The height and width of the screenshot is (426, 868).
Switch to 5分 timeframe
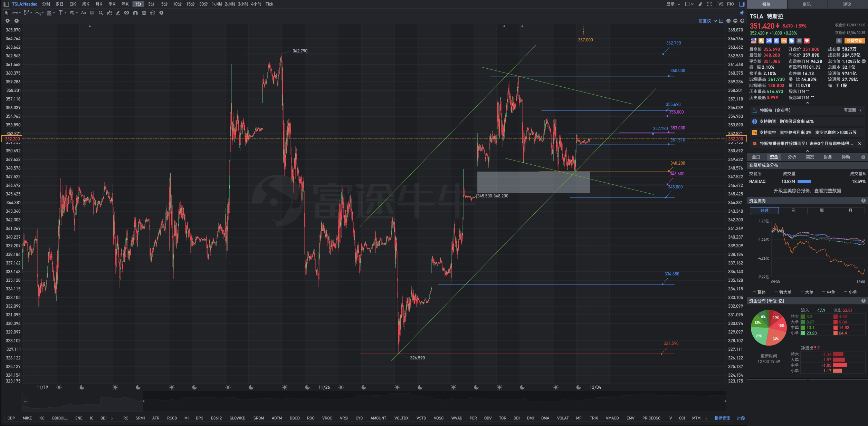coord(164,4)
